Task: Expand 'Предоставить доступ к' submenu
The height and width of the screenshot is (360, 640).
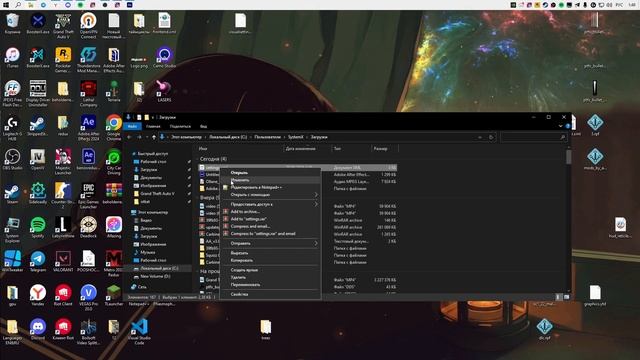Action: [270, 204]
